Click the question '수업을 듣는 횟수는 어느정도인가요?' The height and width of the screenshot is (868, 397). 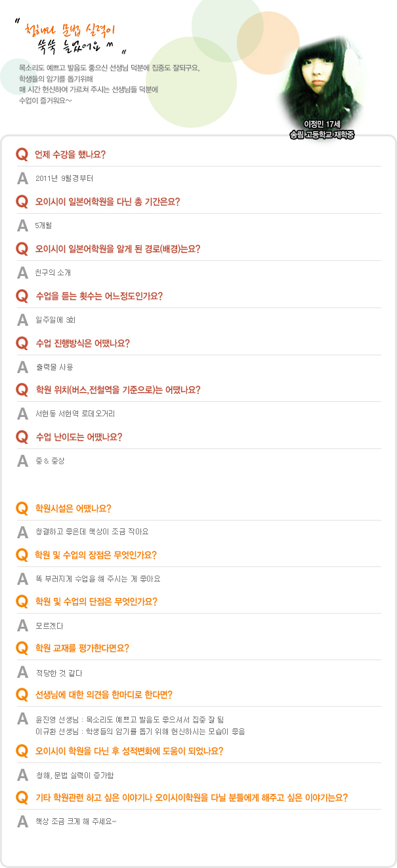coord(99,296)
